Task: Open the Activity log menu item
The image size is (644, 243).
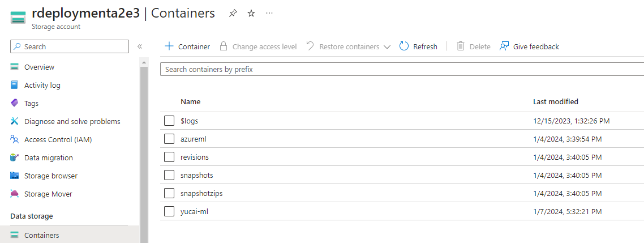Action: pos(42,85)
